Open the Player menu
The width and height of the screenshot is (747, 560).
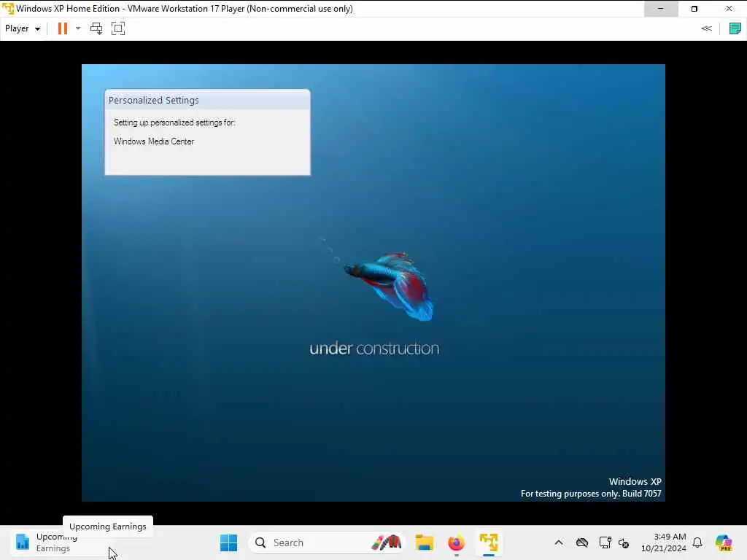point(23,28)
